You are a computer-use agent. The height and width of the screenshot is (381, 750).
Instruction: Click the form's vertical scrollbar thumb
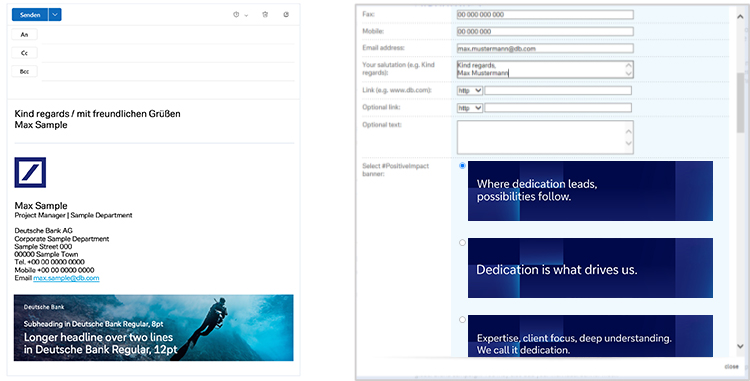click(741, 103)
